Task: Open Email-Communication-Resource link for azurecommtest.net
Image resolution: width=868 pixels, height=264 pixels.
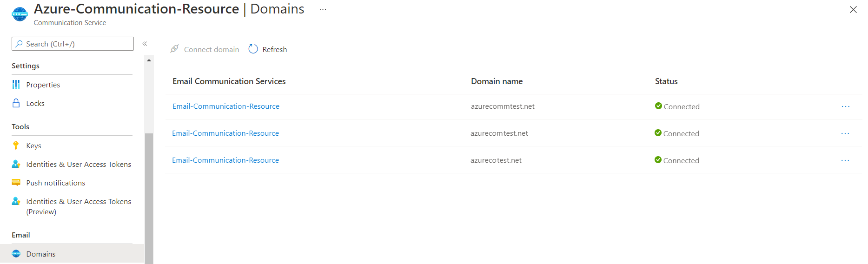Action: [x=226, y=106]
